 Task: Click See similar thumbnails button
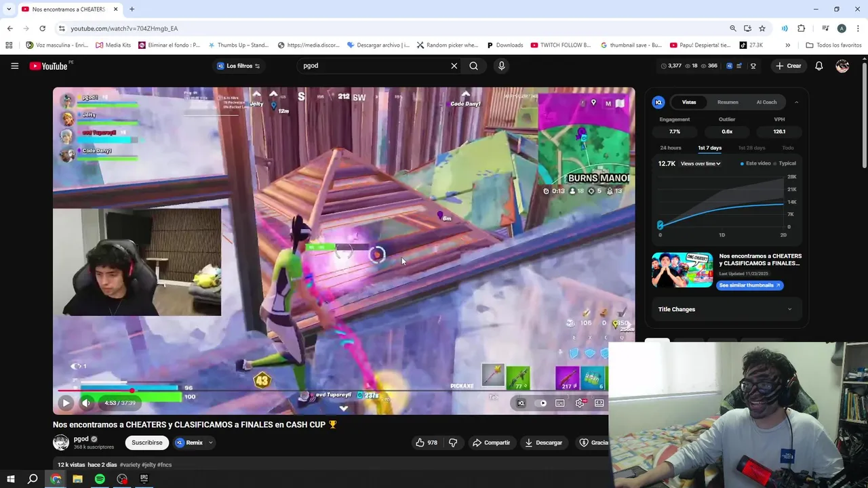click(x=749, y=285)
